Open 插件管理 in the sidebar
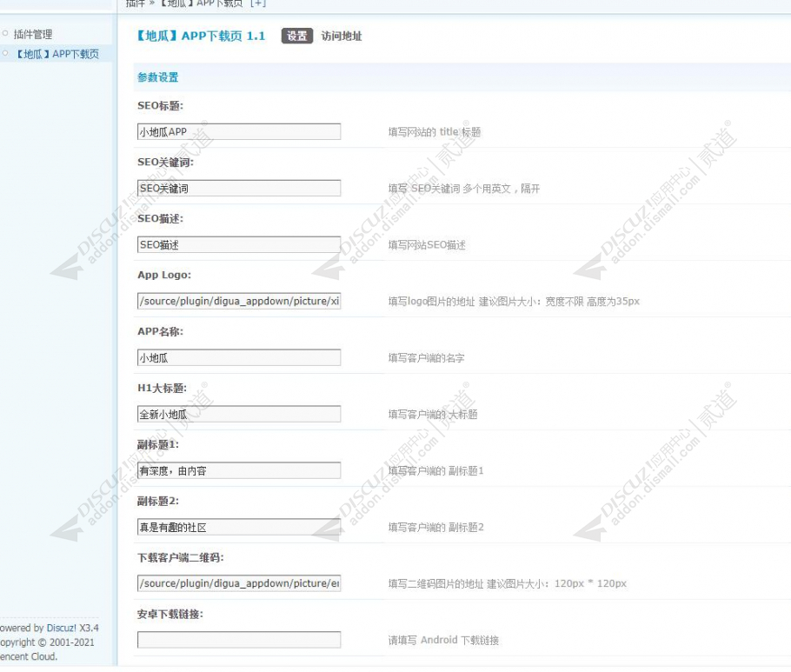This screenshot has width=791, height=672. (x=33, y=34)
